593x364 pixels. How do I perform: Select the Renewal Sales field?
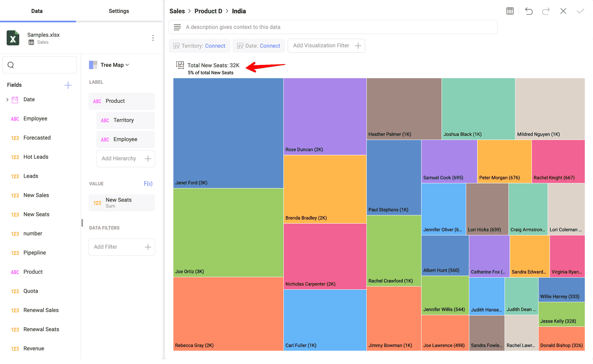click(41, 310)
